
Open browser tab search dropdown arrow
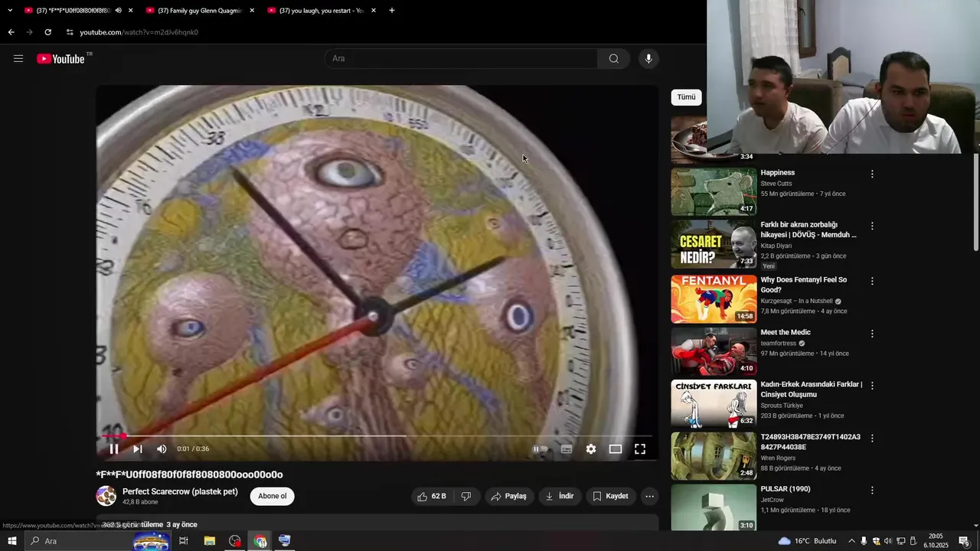coord(10,11)
